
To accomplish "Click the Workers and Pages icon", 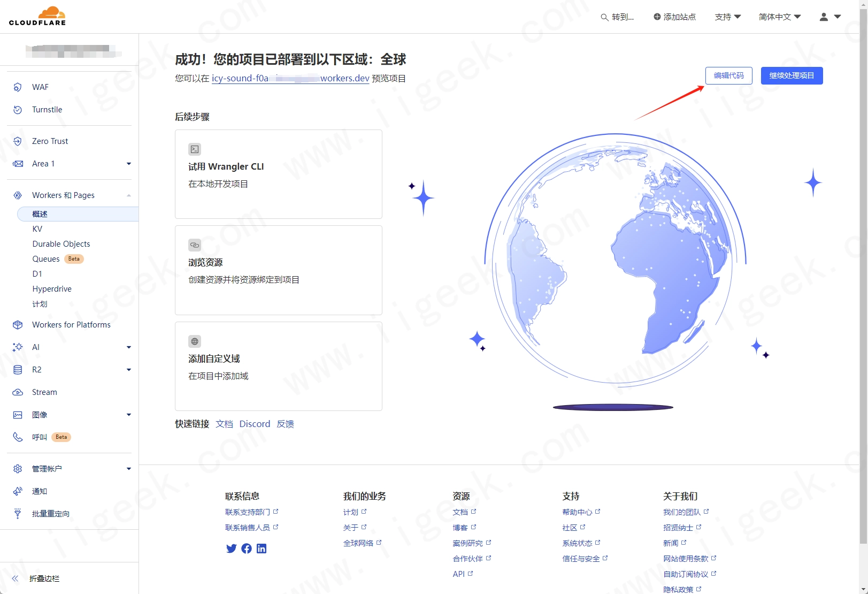I will (18, 195).
